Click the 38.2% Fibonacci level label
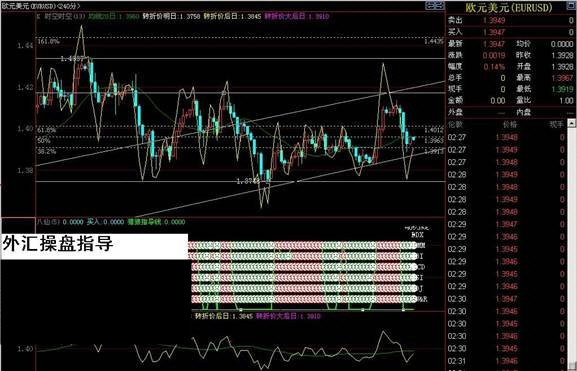 [x=47, y=151]
